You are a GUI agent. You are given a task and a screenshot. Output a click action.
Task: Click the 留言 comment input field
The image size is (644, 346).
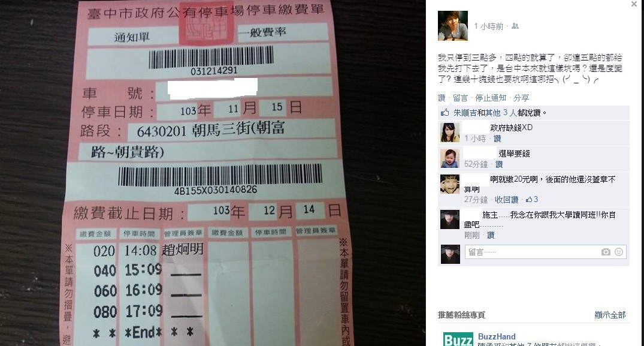coord(533,252)
